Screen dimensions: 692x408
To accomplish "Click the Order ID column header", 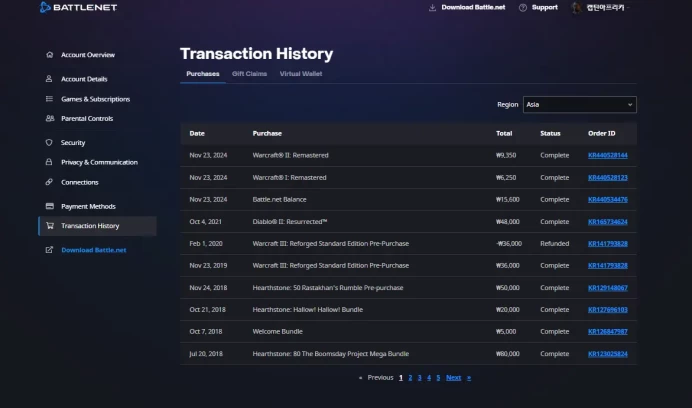I will (x=601, y=133).
